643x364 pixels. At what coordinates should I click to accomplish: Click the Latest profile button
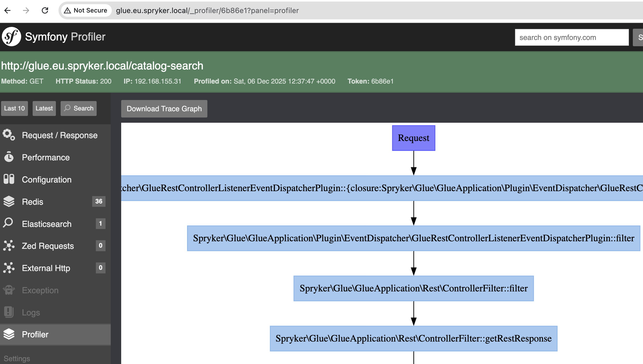(44, 108)
